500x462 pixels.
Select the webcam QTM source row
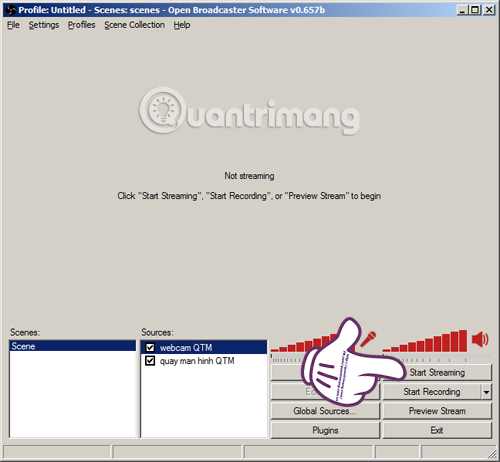point(204,347)
